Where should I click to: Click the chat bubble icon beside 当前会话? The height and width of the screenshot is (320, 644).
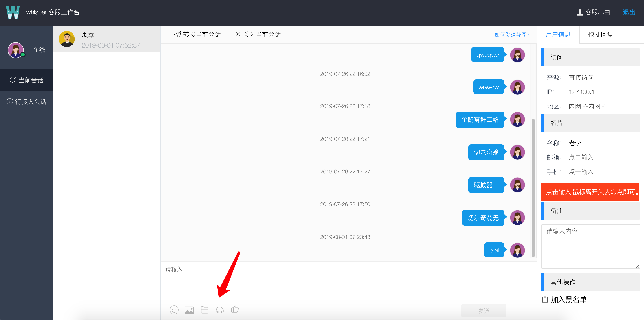click(x=13, y=80)
